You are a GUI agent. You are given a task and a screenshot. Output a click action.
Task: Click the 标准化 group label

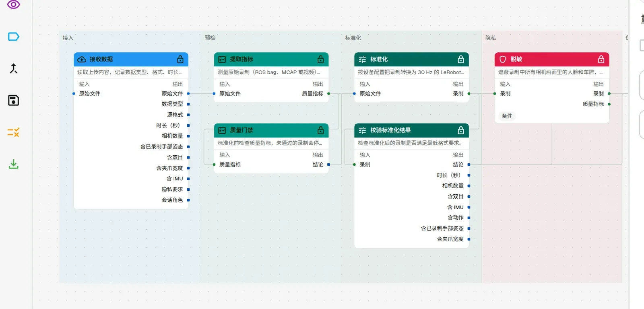pyautogui.click(x=353, y=38)
